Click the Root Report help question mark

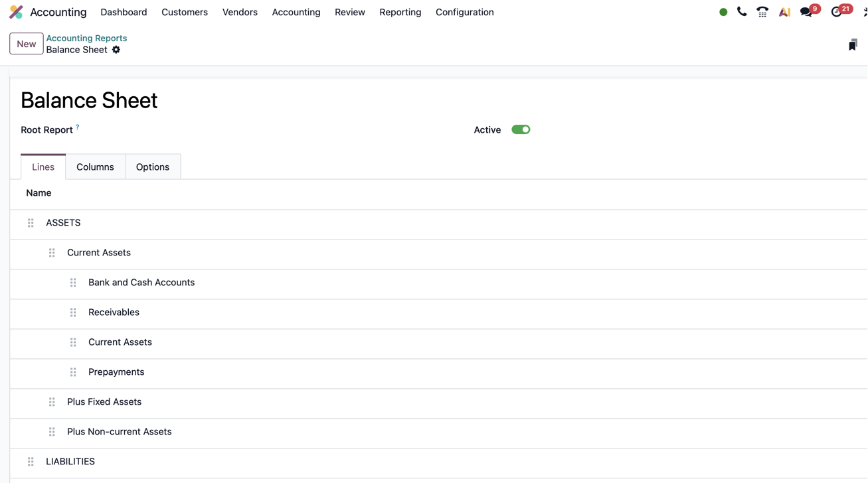coord(78,127)
